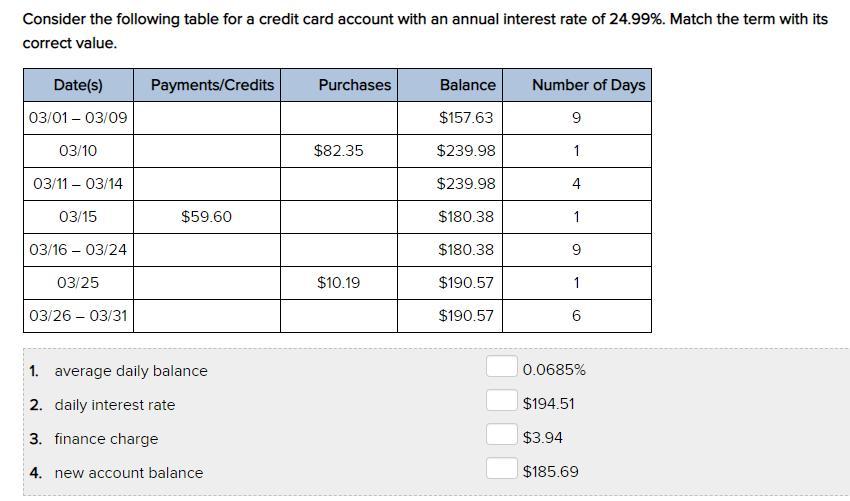850x501 pixels.
Task: Click the Purchases column header
Action: click(x=355, y=85)
